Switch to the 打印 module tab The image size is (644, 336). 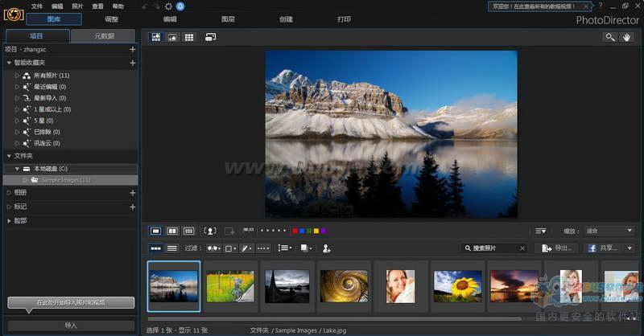coord(344,19)
